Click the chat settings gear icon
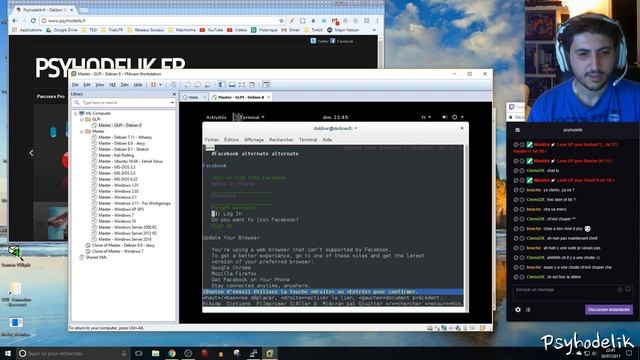Screen dimensions: 640x360 tap(518, 310)
